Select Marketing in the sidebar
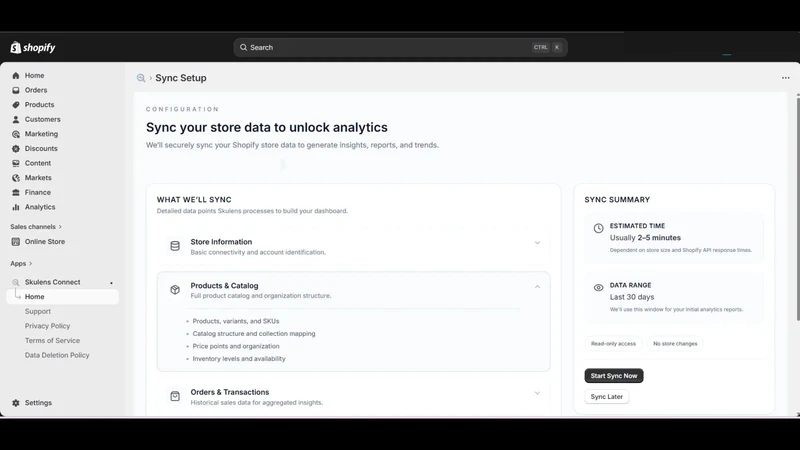 coord(41,134)
